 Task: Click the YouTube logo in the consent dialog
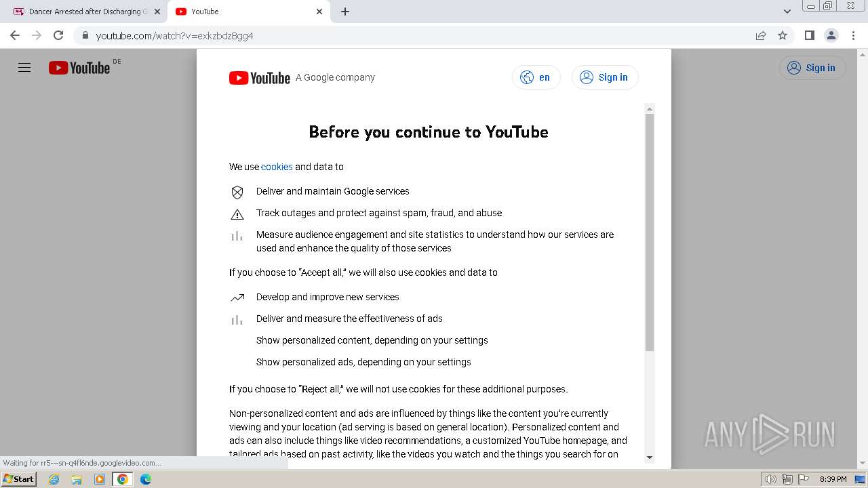click(260, 78)
